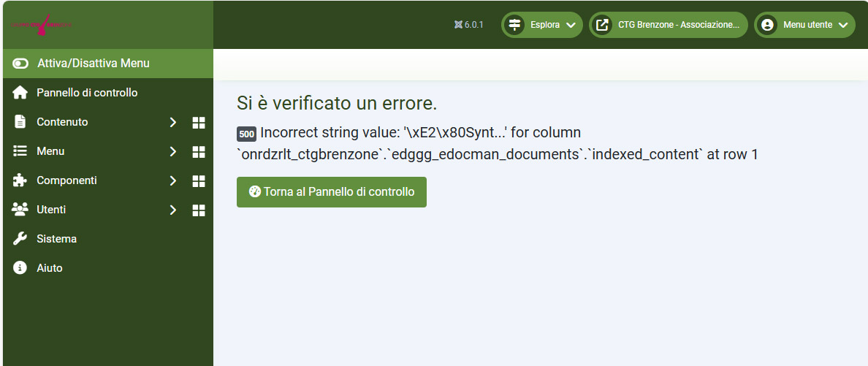Viewport: 868px width, 366px height.
Task: Open the Menu dashboard grid icon
Action: 199,151
